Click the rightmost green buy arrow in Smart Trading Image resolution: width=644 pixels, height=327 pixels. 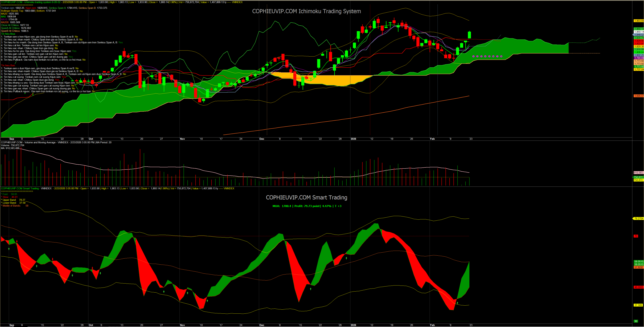click(457, 303)
